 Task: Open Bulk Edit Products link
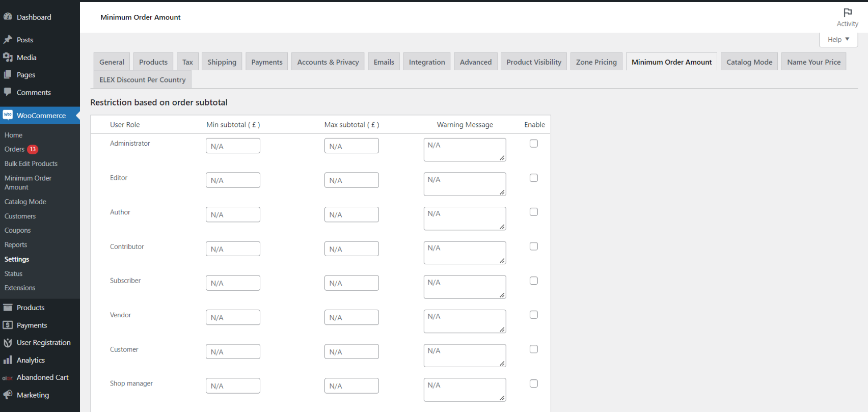point(31,163)
